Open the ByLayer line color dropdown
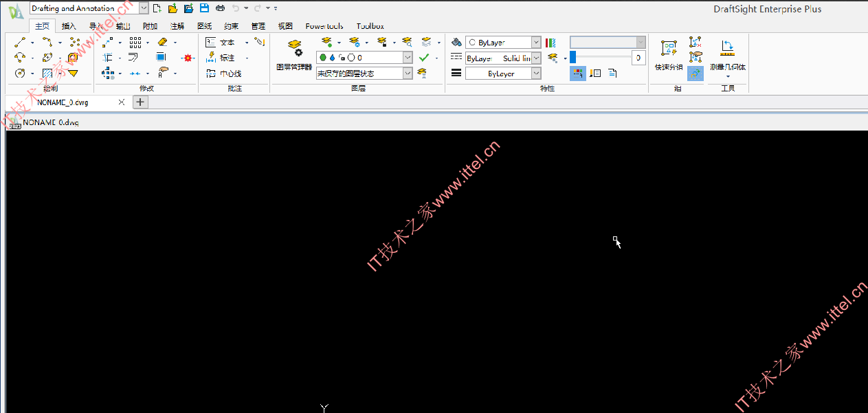 [x=503, y=43]
